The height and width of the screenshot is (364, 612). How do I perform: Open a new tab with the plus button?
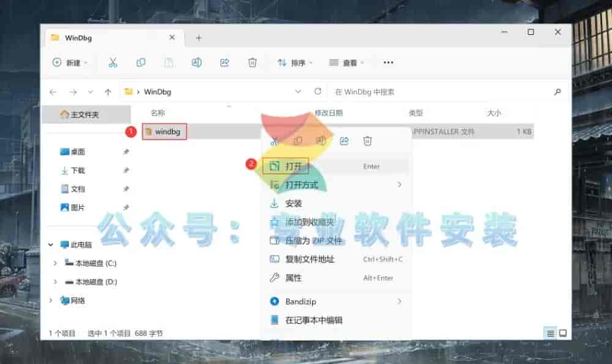point(199,38)
